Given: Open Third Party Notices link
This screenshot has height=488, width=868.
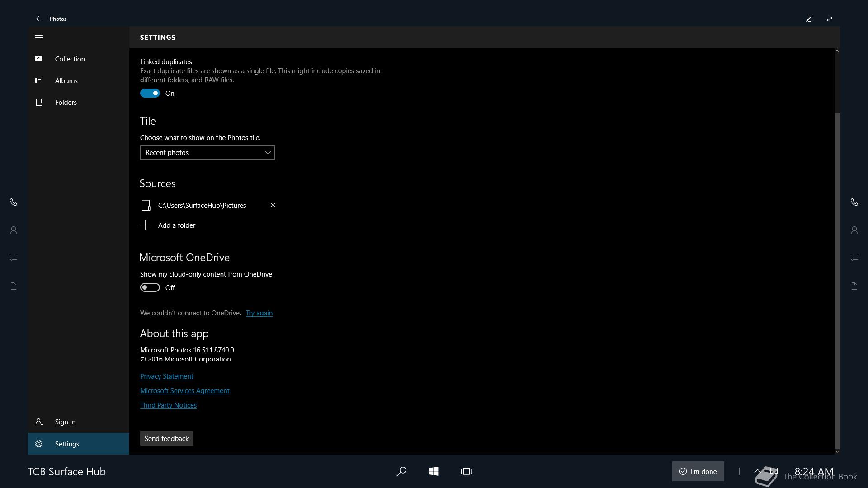Looking at the screenshot, I should tap(168, 405).
